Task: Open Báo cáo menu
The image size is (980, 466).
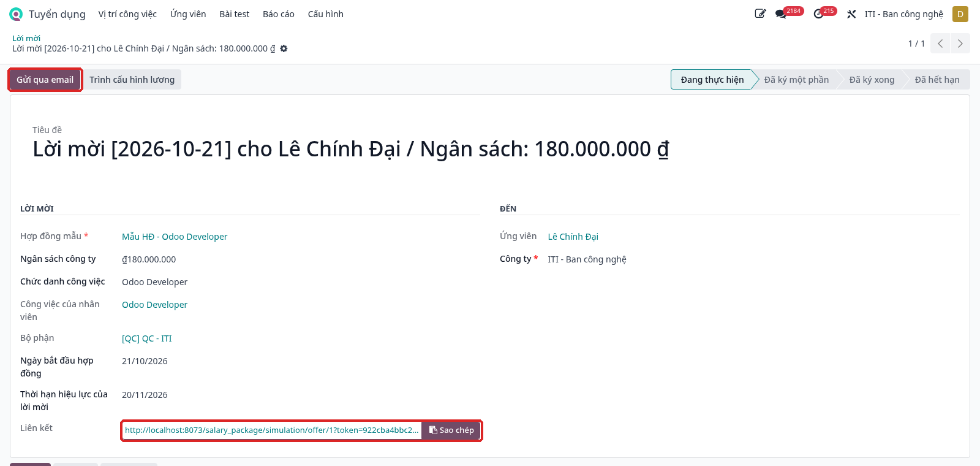Action: click(278, 14)
